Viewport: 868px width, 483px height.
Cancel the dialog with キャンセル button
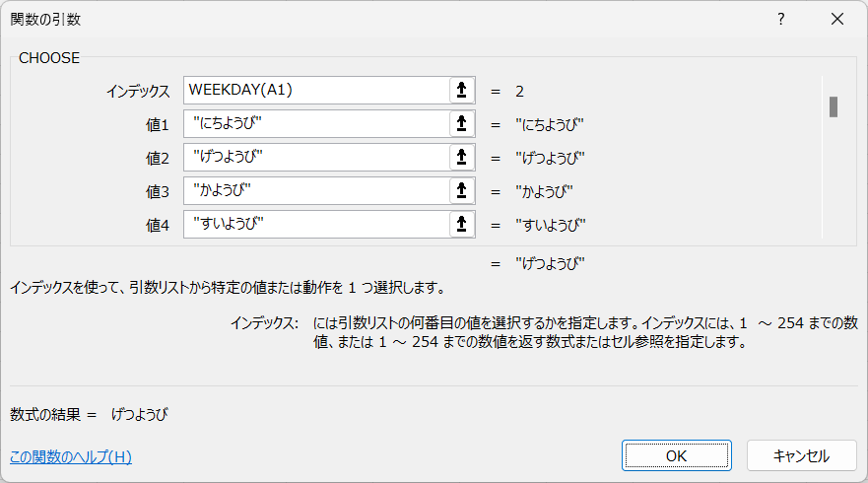[x=802, y=455]
